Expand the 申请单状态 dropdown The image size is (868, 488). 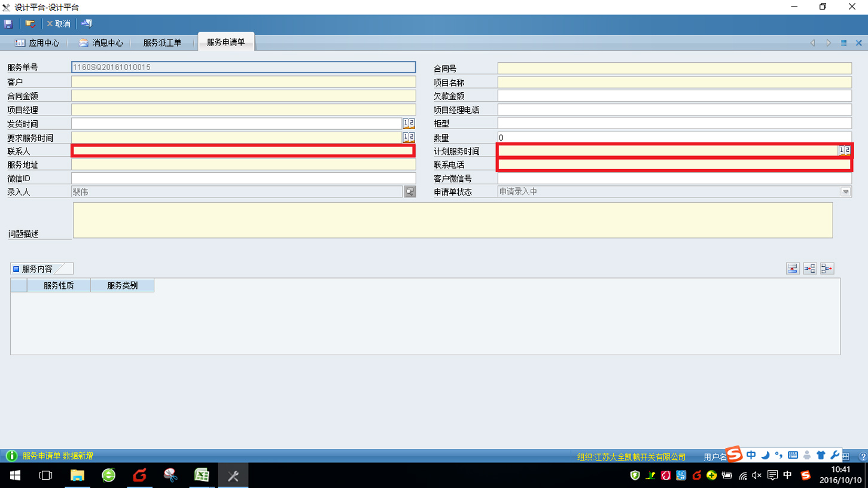845,192
